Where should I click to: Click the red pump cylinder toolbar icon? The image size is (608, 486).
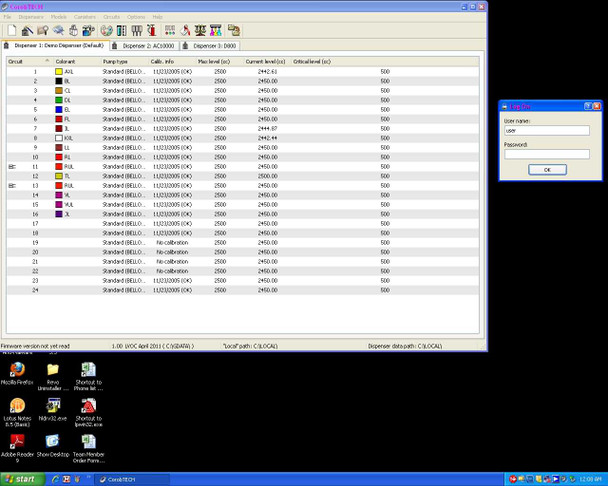[151, 30]
